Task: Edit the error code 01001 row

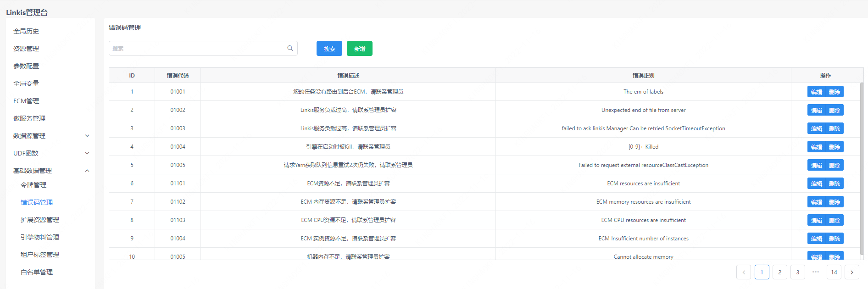Action: [x=816, y=92]
